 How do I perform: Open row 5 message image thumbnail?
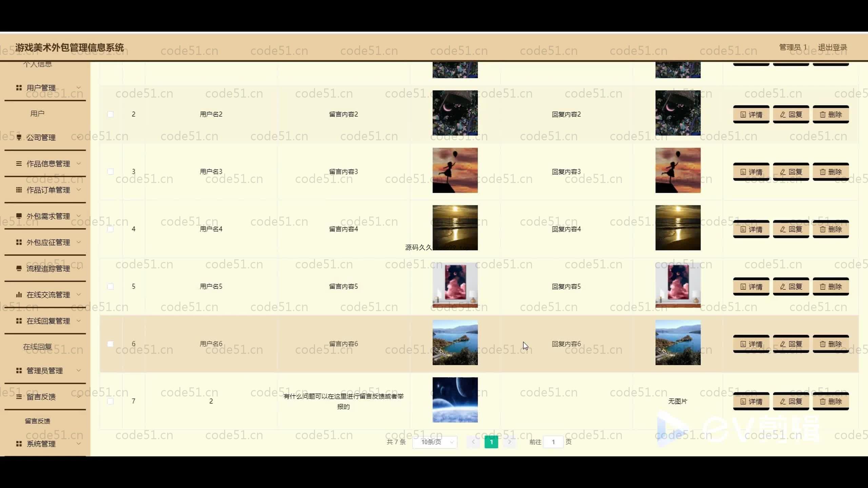point(455,285)
